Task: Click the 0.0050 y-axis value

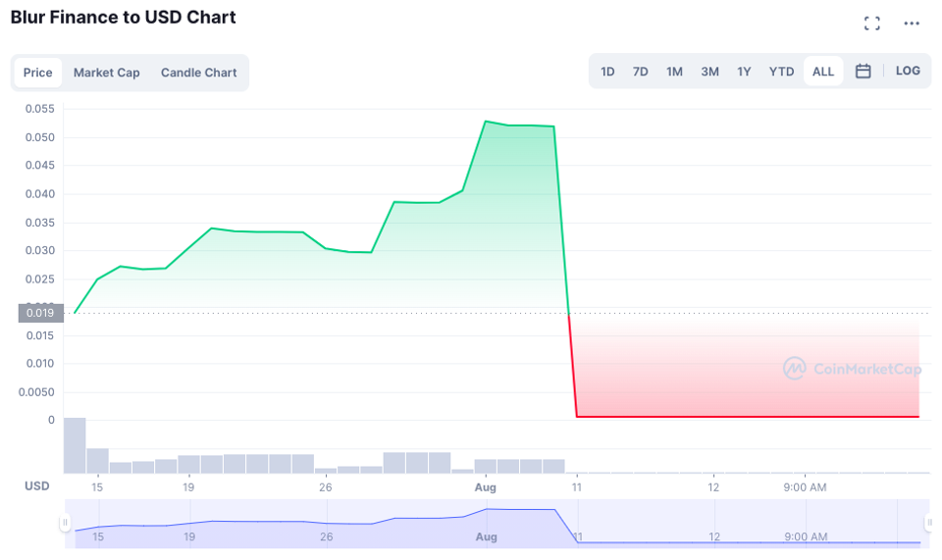Action: pos(36,392)
